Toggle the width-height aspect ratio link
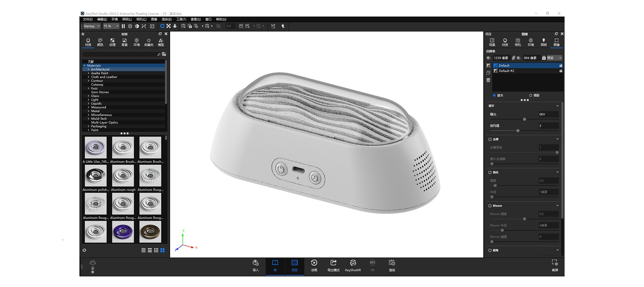 click(513, 58)
